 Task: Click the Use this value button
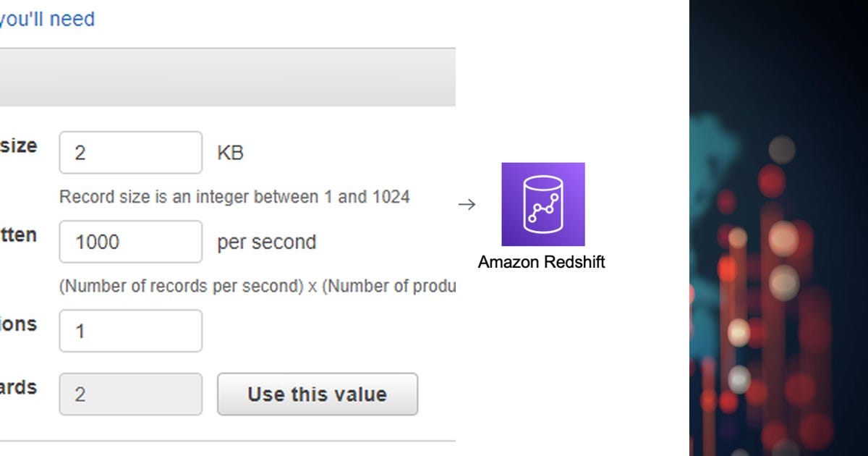[318, 394]
